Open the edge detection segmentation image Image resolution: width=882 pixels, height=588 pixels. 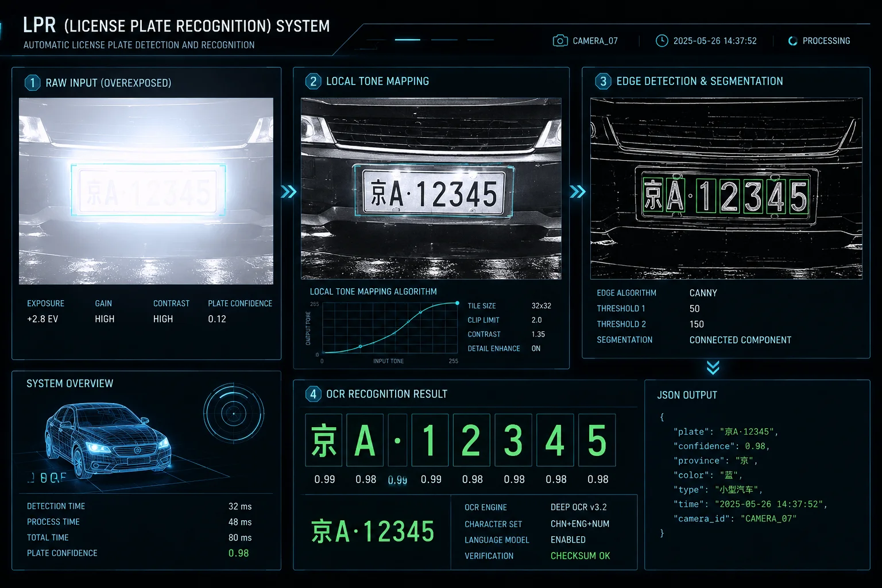726,188
